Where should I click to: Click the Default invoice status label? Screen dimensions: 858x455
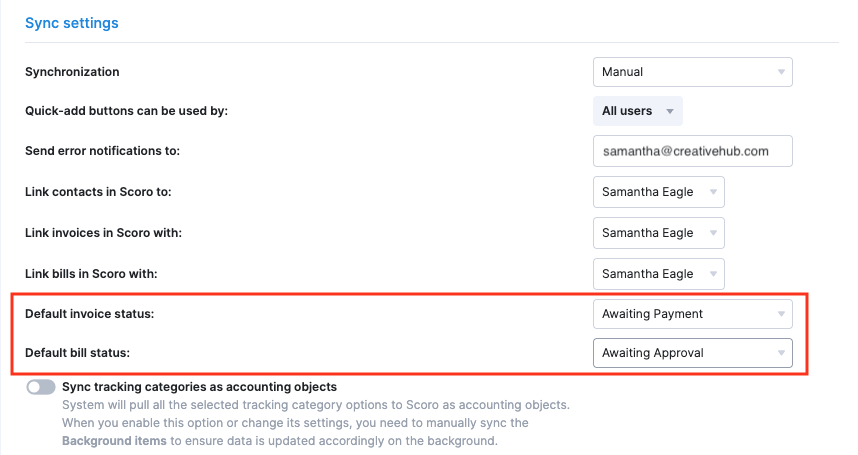pos(90,314)
